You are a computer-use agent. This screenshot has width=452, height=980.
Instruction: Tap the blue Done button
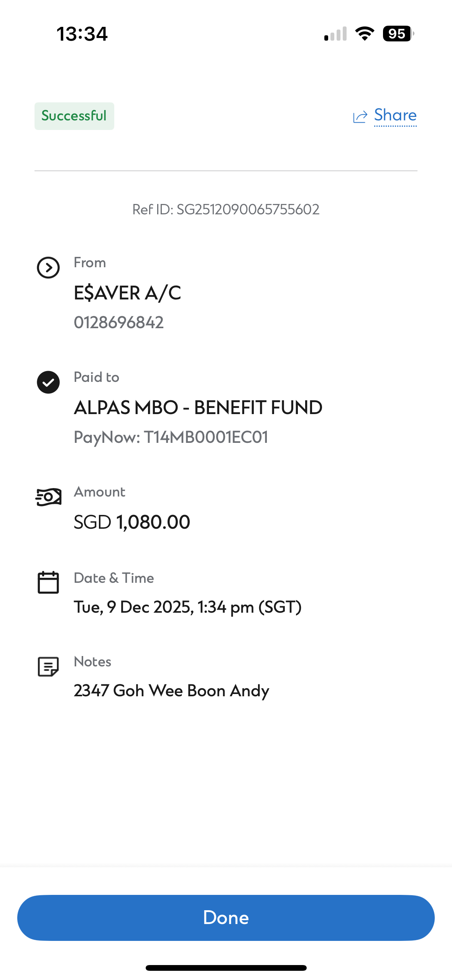(226, 918)
